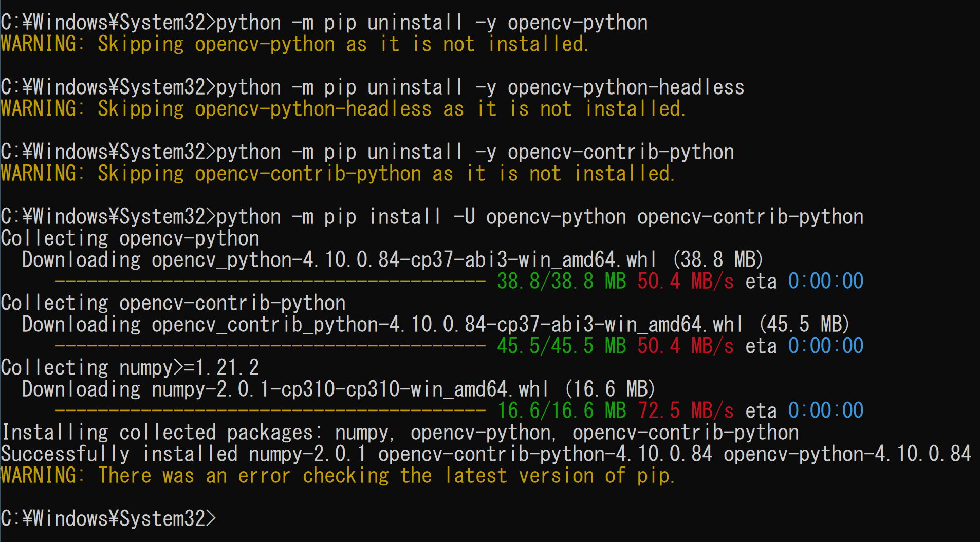Click 'Downloading numpy-2.0.1-cp310' wheel line
980x542 pixels.
tap(339, 390)
